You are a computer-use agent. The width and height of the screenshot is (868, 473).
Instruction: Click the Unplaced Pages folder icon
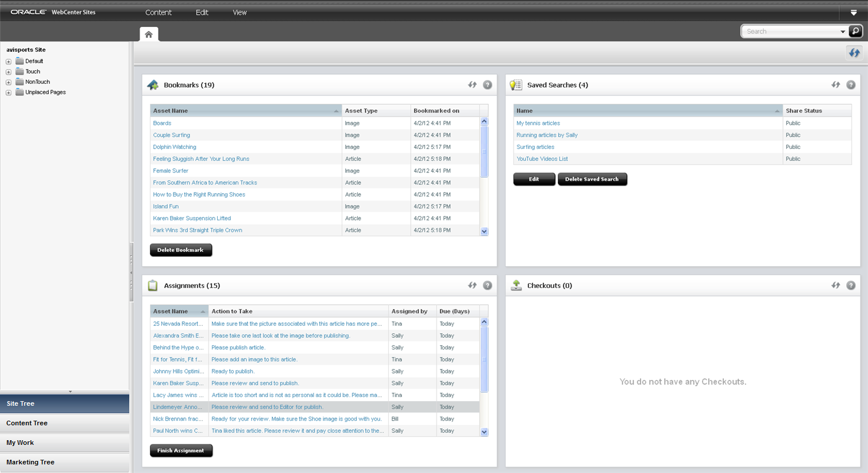click(20, 92)
